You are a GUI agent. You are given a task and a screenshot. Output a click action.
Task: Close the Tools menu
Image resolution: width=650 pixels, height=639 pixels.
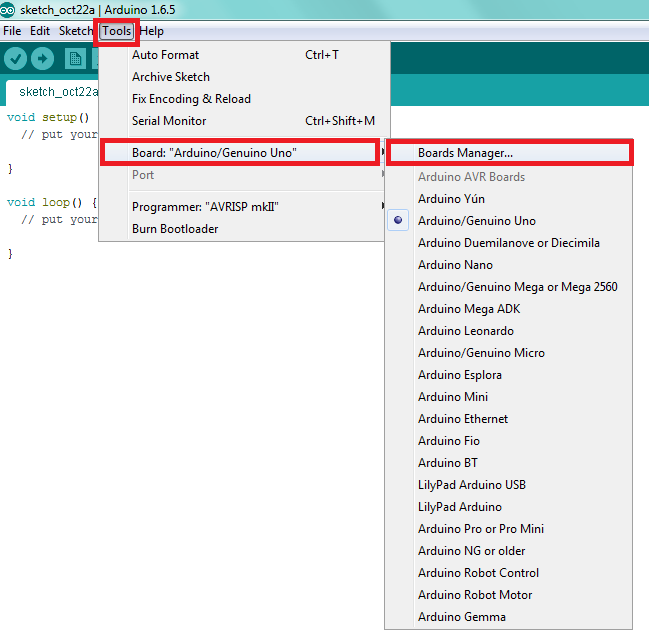(x=116, y=31)
